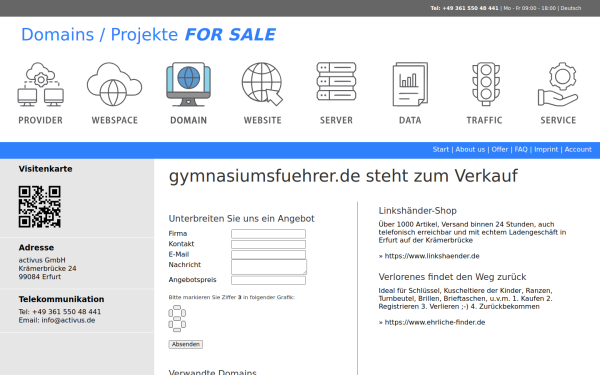The height and width of the screenshot is (375, 600).
Task: Click the 'Krämerbrücke 24' address line
Action: (x=47, y=269)
